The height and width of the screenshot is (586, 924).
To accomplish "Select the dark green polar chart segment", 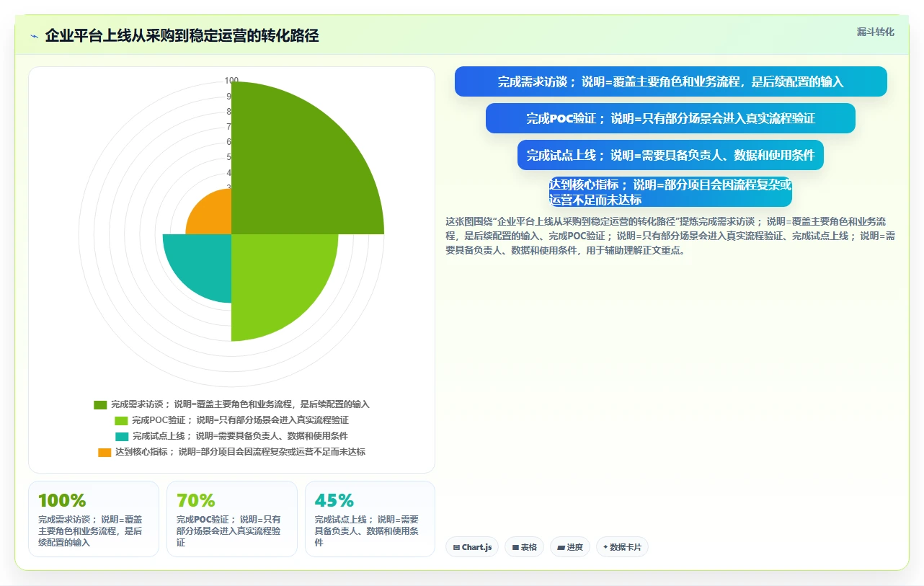I will pyautogui.click(x=296, y=169).
